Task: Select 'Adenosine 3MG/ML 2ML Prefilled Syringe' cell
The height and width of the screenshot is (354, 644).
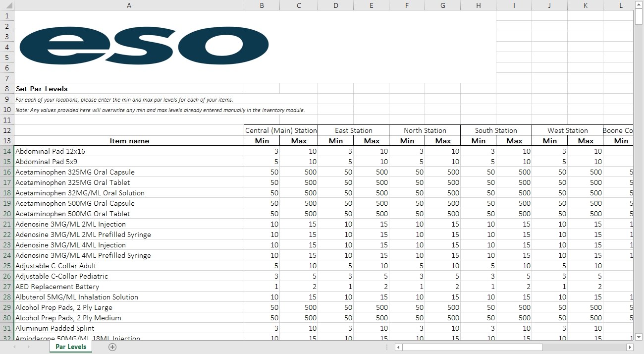Action: [129, 235]
